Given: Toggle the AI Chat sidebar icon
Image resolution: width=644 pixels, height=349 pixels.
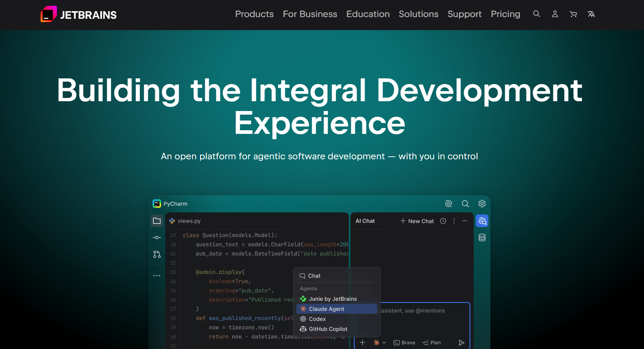Looking at the screenshot, I should click(482, 221).
